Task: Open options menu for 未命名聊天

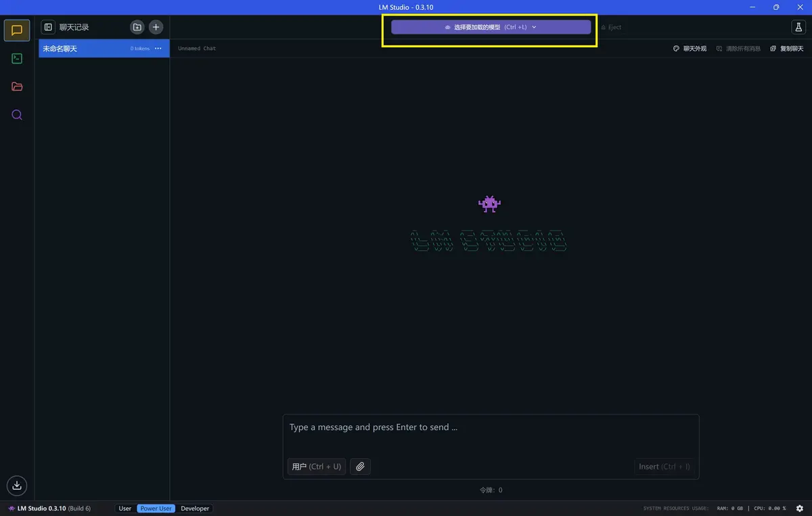Action: coord(158,49)
